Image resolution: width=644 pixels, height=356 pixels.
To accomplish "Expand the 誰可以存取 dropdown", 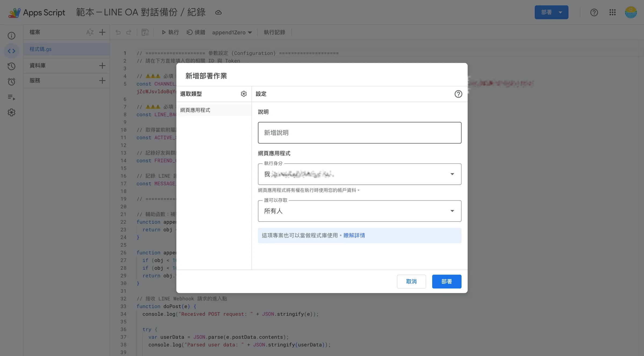I will [x=360, y=211].
